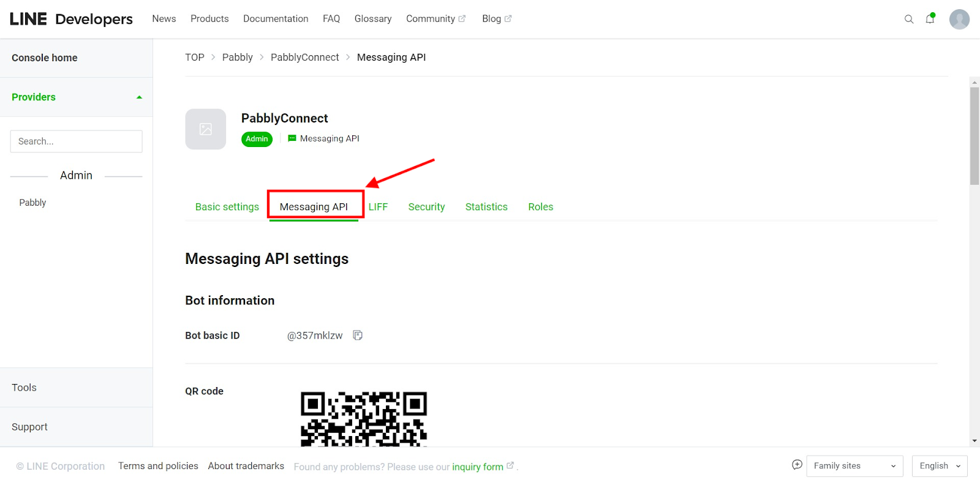Visit the Community external link
The width and height of the screenshot is (980, 485).
tap(435, 19)
